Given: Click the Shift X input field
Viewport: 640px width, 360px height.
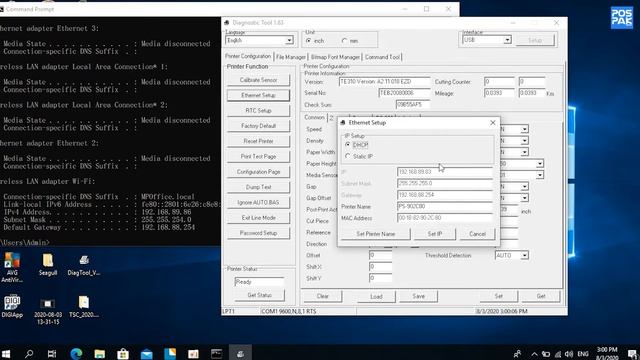Looking at the screenshot, I should click(380, 267).
